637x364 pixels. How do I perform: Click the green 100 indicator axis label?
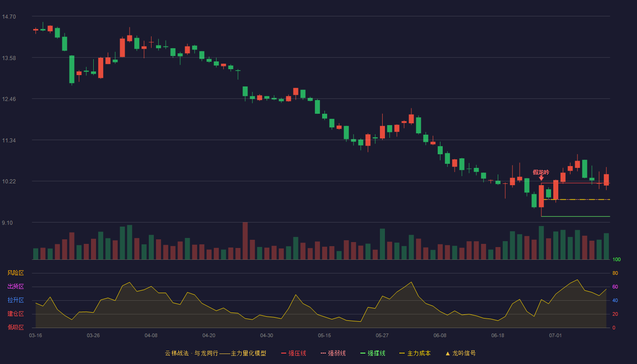617,260
